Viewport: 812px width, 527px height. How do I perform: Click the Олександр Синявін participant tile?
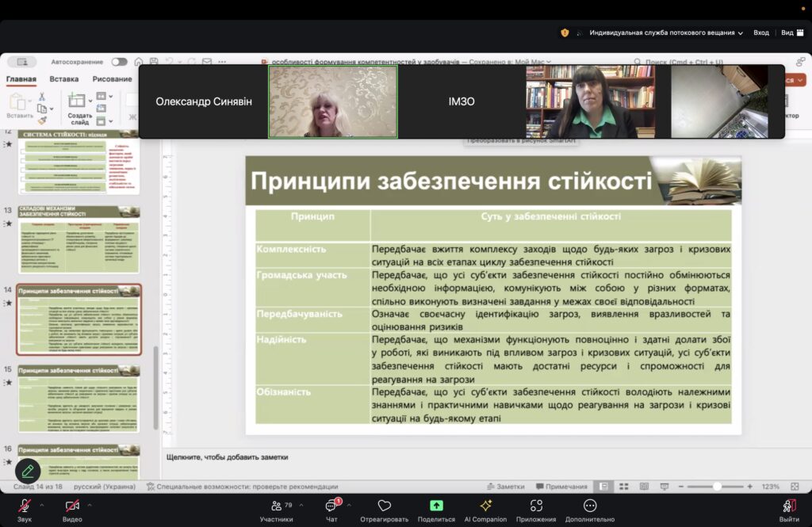click(204, 101)
